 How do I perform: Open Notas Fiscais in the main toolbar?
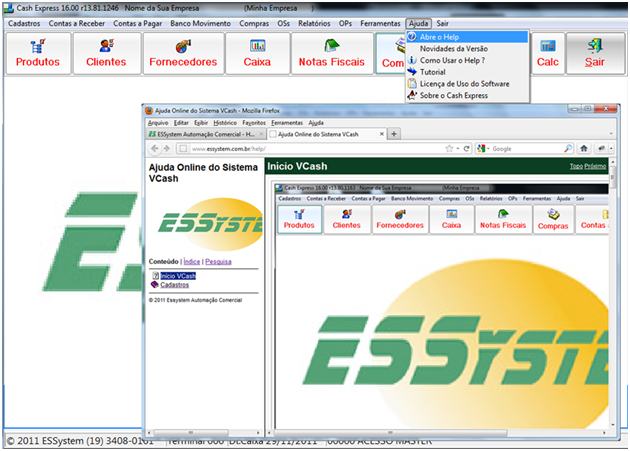331,54
